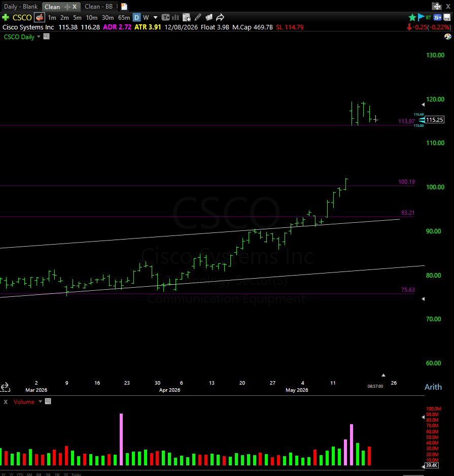
Task: Click the left-arrow marker beside the 120.00 price label
Action: click(423, 105)
